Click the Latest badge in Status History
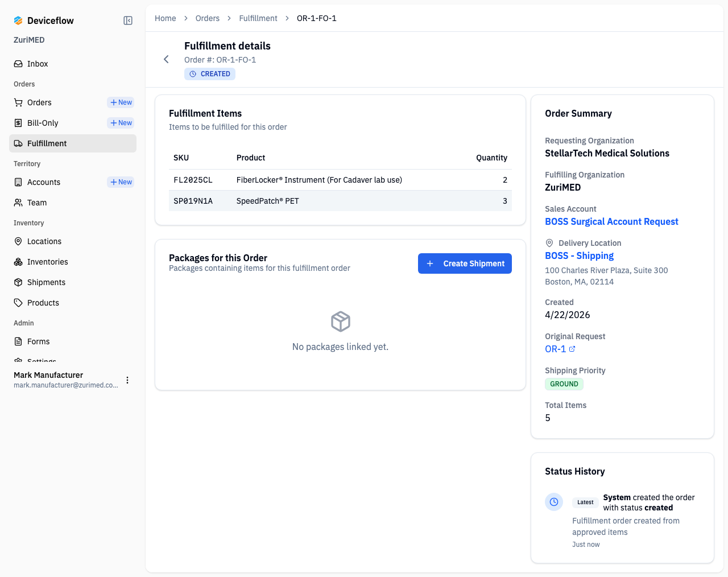Screen dimensions: 728x577 click(x=585, y=502)
